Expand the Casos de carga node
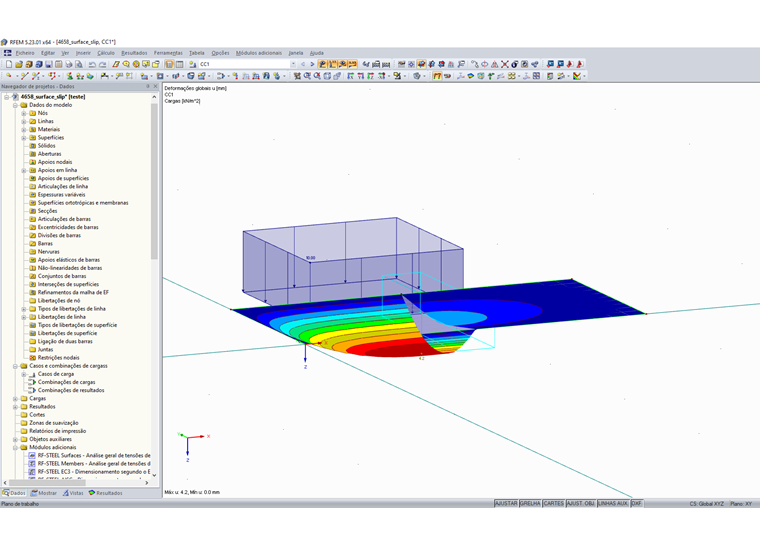The width and height of the screenshot is (760, 545). [24, 374]
